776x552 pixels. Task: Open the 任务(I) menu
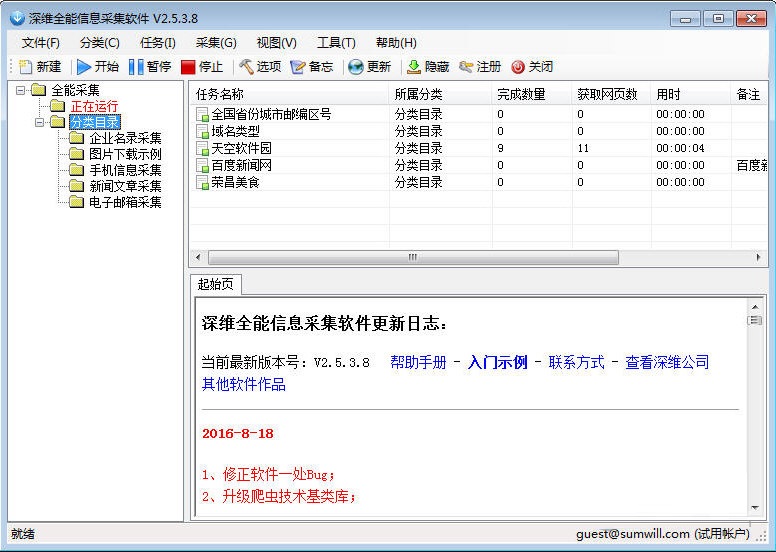(158, 43)
